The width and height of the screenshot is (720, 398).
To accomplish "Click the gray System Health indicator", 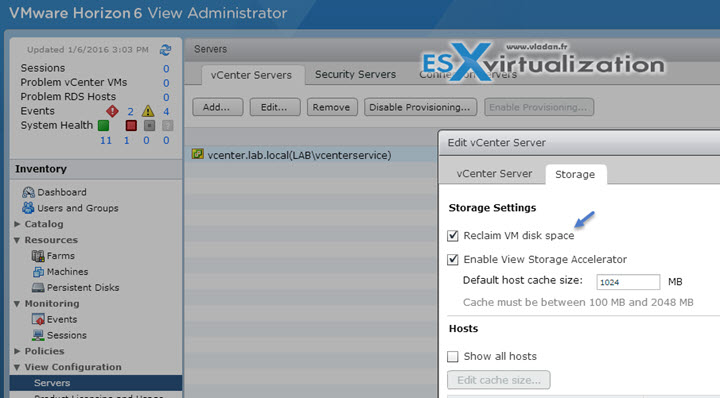I will point(149,125).
